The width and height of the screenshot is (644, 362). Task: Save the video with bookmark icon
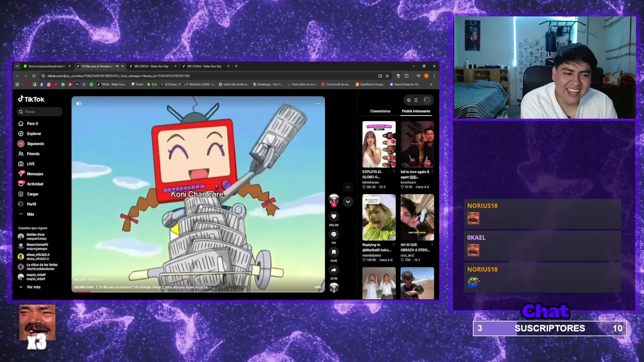coord(334,252)
